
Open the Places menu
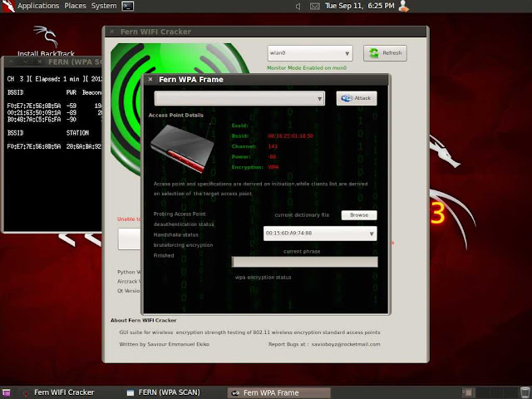pos(75,6)
